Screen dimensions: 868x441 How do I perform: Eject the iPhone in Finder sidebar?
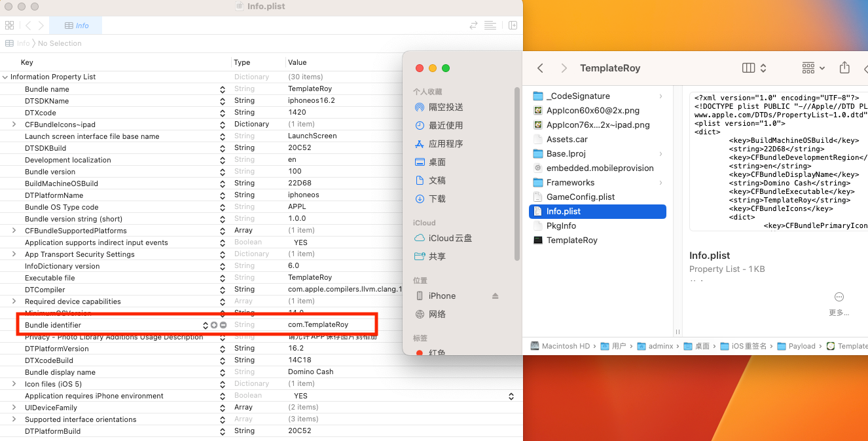point(496,296)
